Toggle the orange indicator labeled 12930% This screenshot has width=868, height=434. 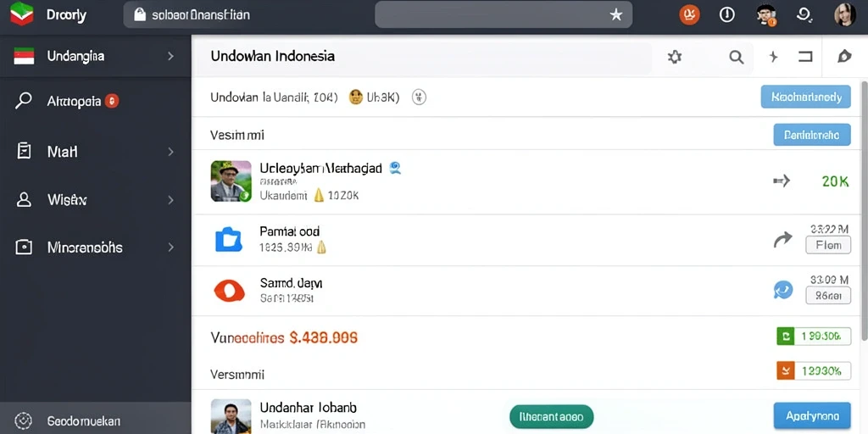point(814,370)
